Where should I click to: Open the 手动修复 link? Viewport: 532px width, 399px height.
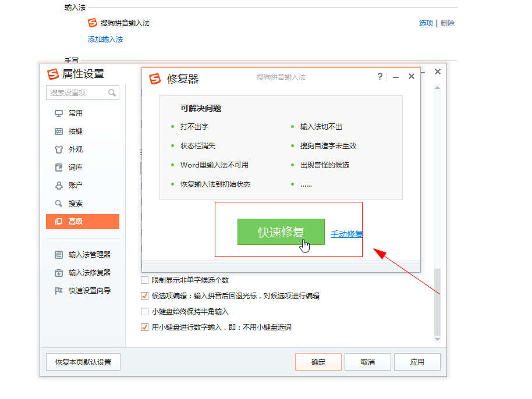tap(347, 234)
